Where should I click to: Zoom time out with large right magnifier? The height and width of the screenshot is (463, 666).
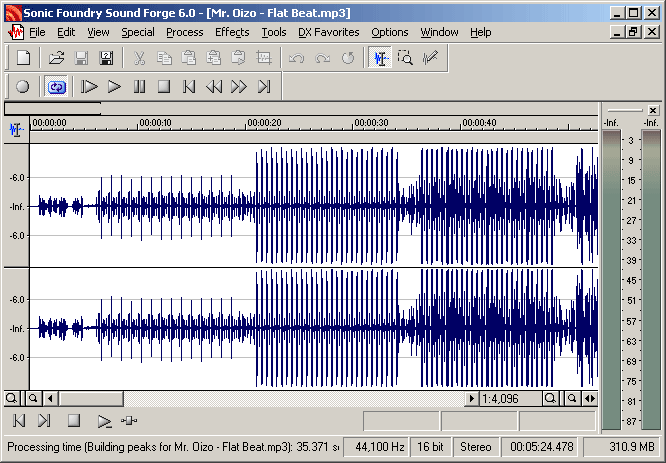point(550,398)
